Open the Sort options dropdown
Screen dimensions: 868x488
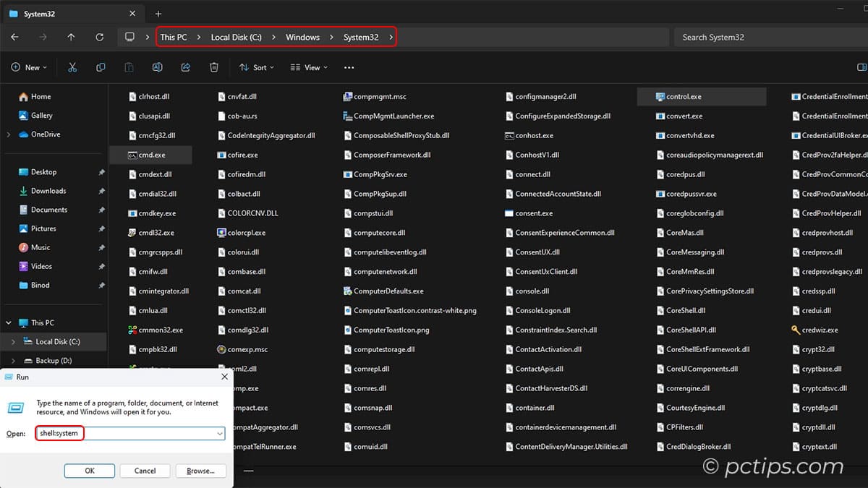(x=256, y=67)
